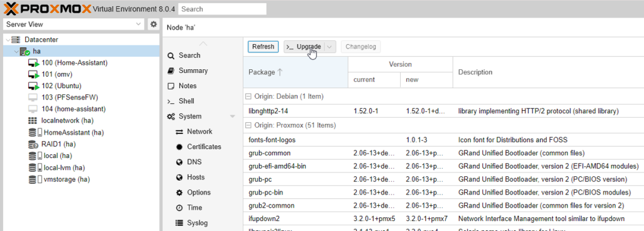
Task: Open Certificates page
Action: [204, 147]
